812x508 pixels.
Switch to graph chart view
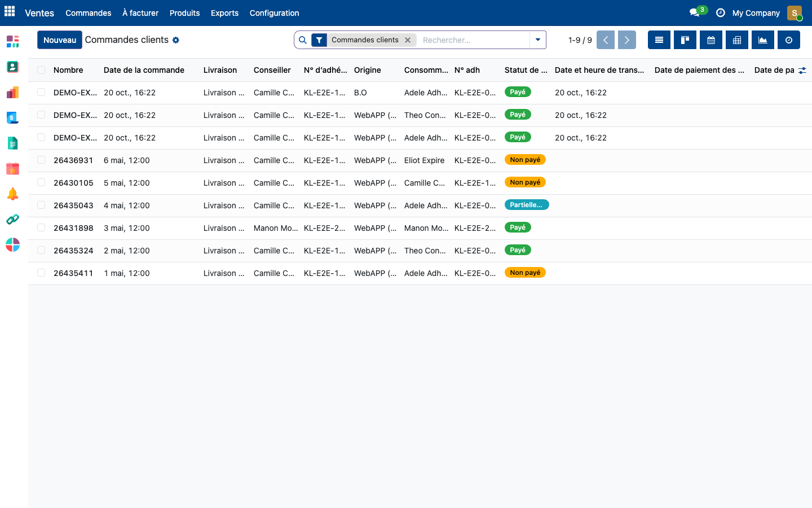(763, 40)
